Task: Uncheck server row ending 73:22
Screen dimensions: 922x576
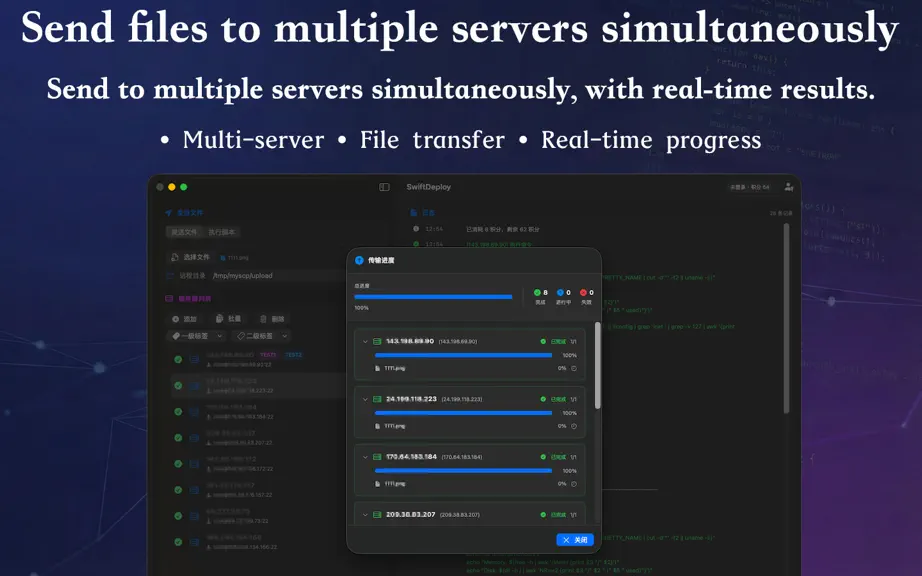Action: point(178,515)
